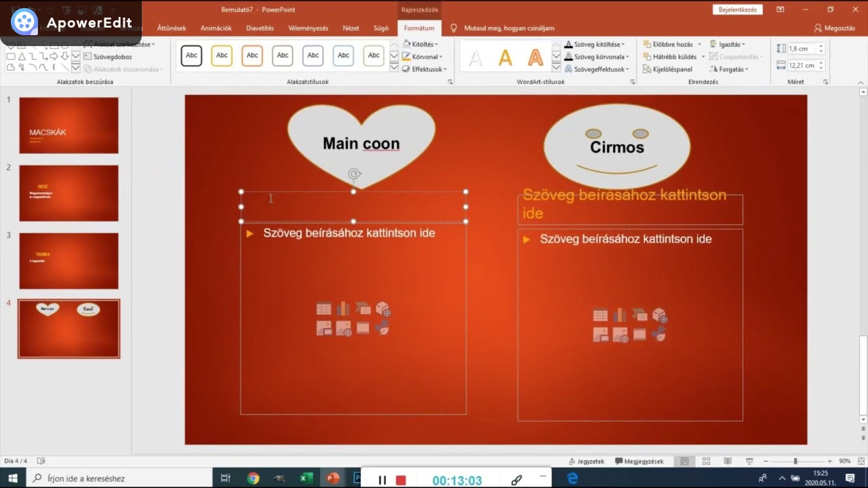Open the Szöveg körvonala dropdown
This screenshot has height=488, width=868.
(597, 57)
